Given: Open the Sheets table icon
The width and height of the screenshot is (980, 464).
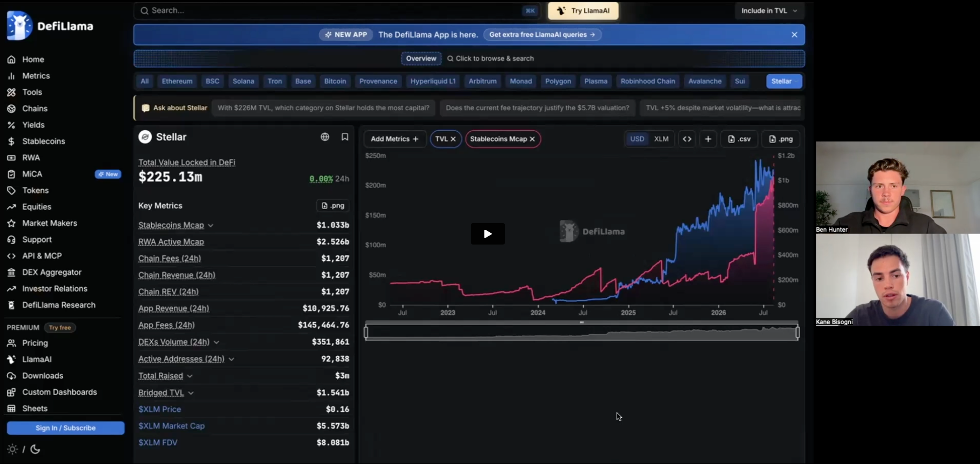Looking at the screenshot, I should pos(11,408).
